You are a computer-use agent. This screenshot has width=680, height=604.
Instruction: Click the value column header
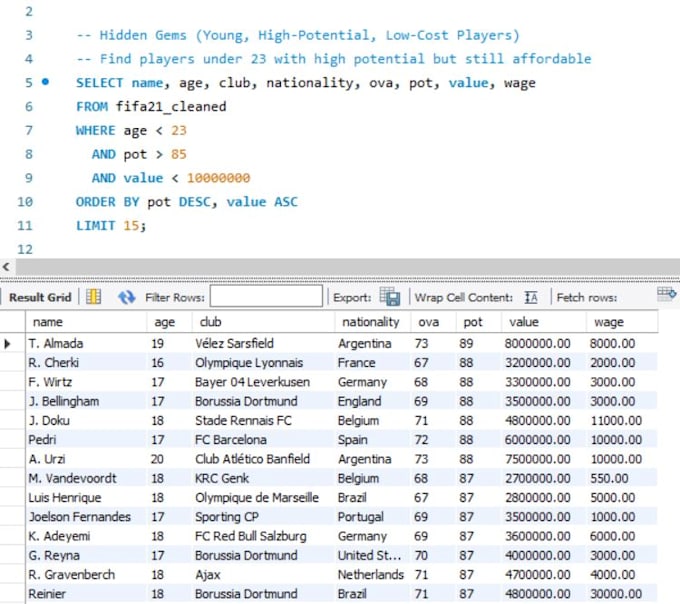tap(544, 322)
